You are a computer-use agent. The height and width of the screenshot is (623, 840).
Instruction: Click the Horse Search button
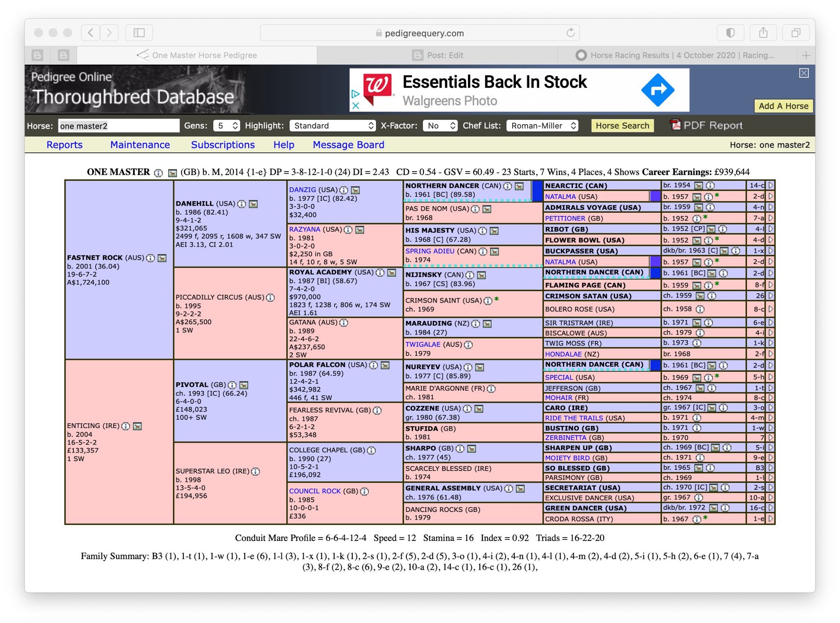point(622,126)
